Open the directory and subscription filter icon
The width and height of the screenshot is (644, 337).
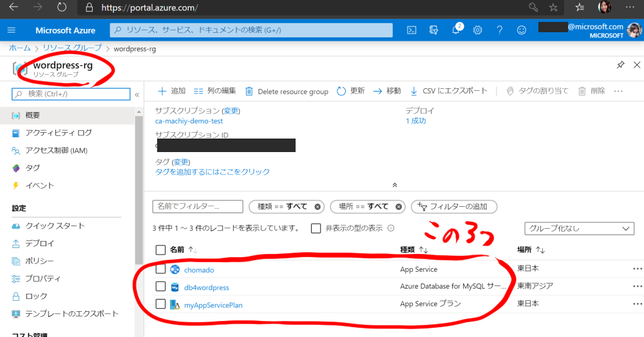[433, 30]
